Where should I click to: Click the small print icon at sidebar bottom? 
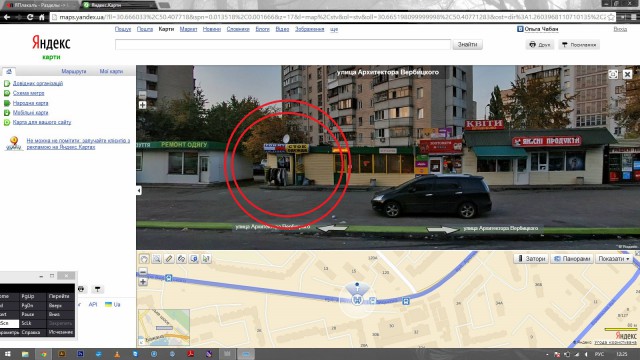81,289
